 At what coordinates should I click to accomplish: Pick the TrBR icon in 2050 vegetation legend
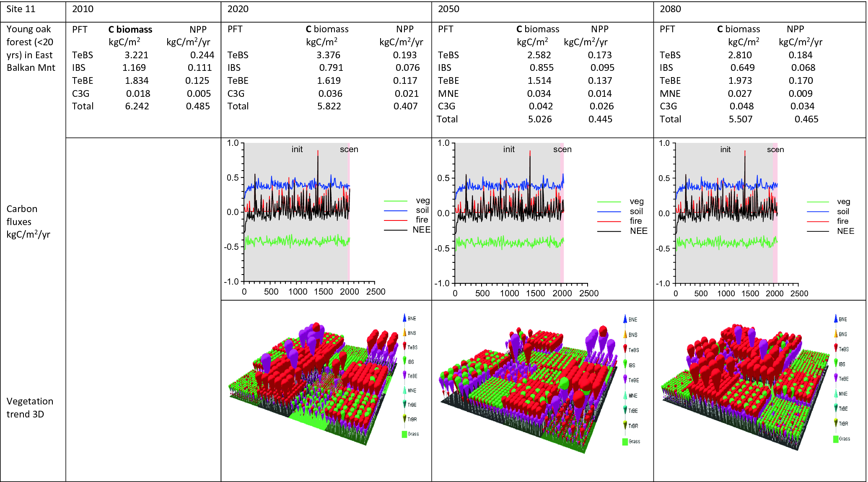(625, 426)
